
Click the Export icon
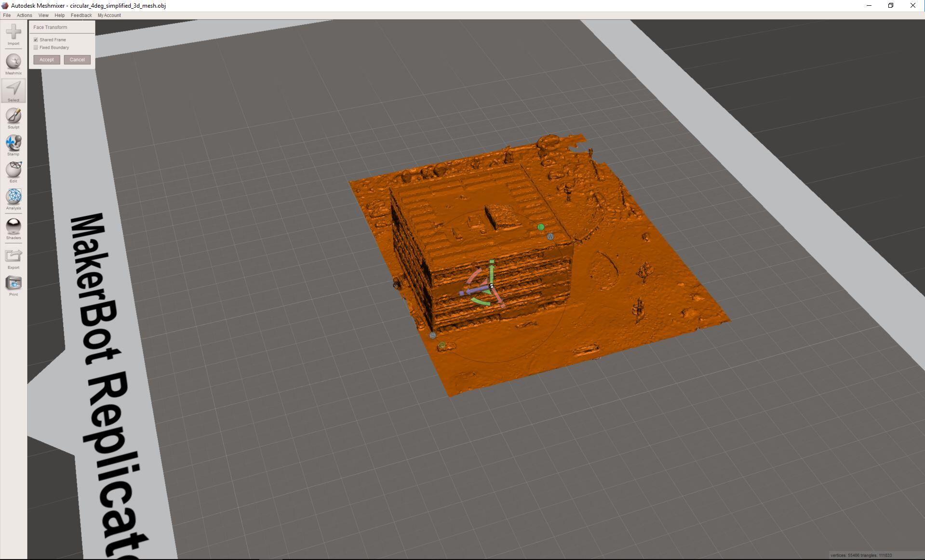13,256
